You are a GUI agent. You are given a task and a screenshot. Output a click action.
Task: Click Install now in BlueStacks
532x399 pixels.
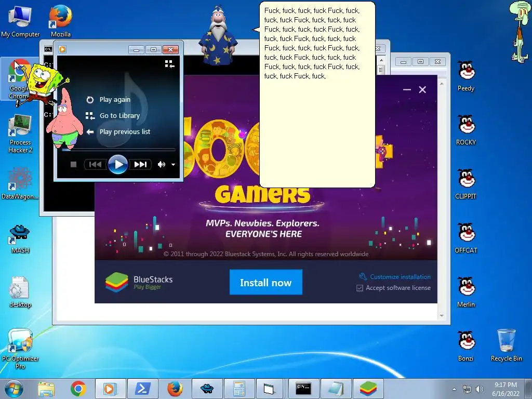pyautogui.click(x=265, y=282)
